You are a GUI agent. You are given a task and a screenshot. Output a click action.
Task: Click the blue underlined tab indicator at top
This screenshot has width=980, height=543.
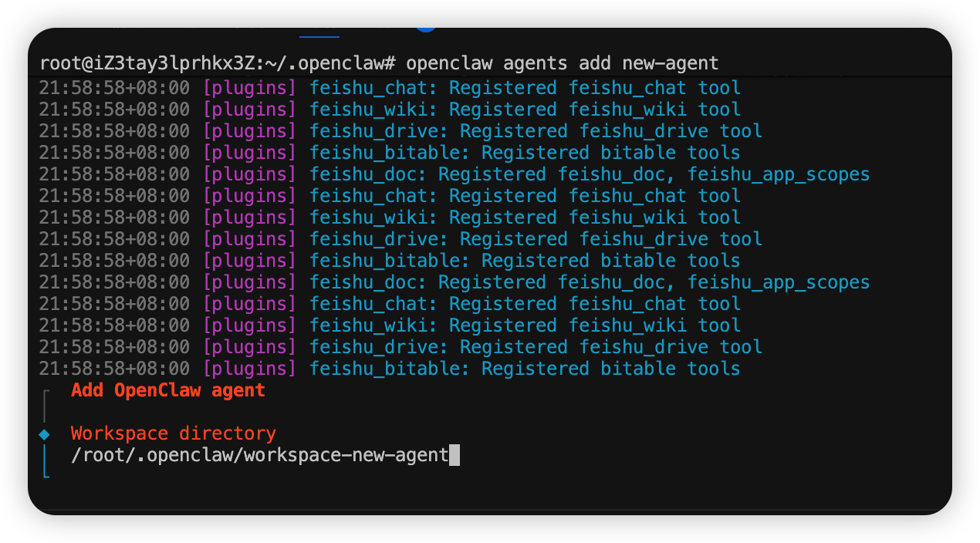[x=319, y=35]
